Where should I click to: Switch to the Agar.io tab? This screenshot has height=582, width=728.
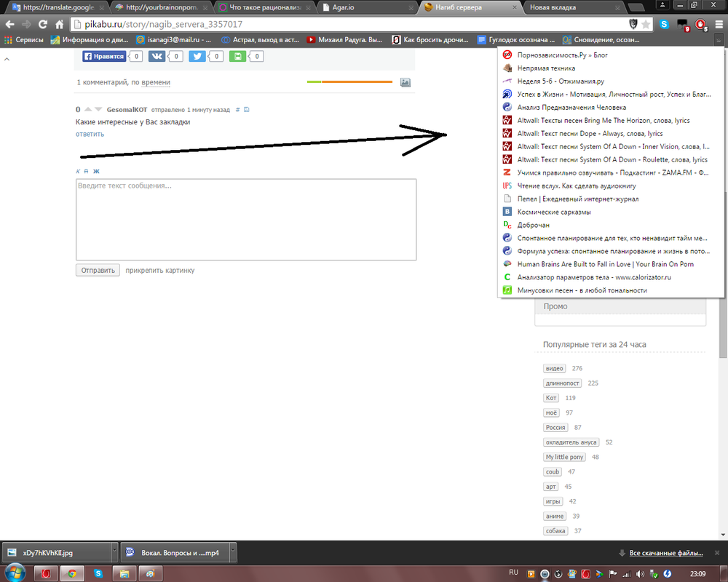coord(367,7)
